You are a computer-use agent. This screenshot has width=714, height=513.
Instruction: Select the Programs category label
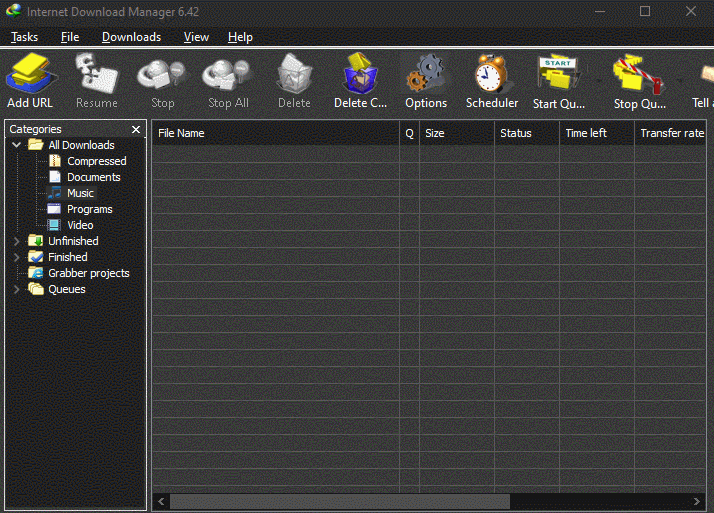(90, 209)
